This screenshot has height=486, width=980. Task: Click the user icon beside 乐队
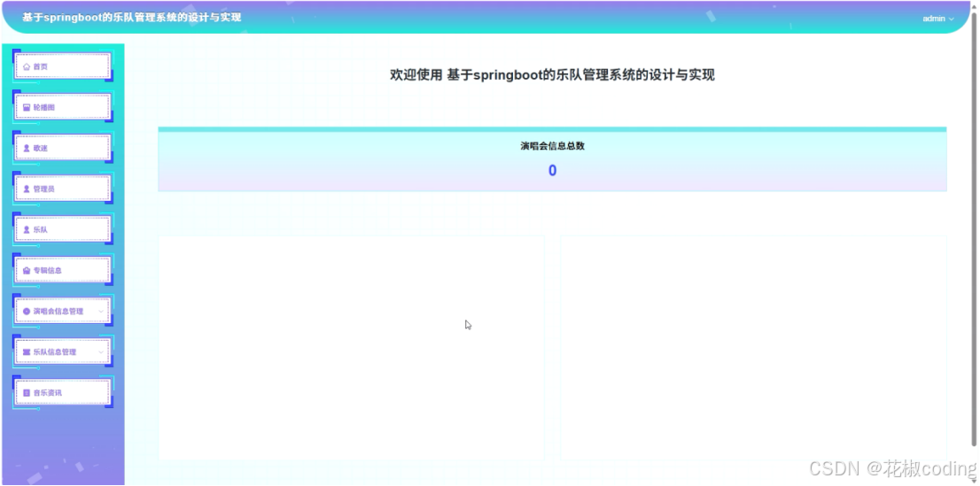27,230
